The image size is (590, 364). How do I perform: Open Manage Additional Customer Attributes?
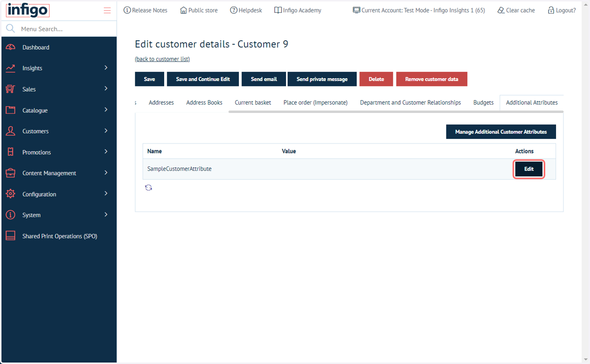click(501, 132)
